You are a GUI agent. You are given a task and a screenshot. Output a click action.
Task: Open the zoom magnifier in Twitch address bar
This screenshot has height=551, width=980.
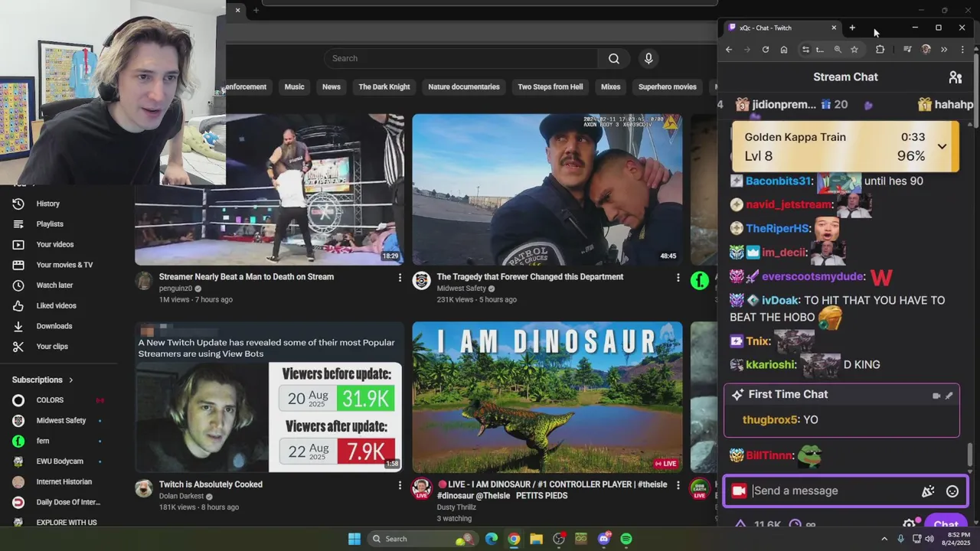click(x=838, y=50)
